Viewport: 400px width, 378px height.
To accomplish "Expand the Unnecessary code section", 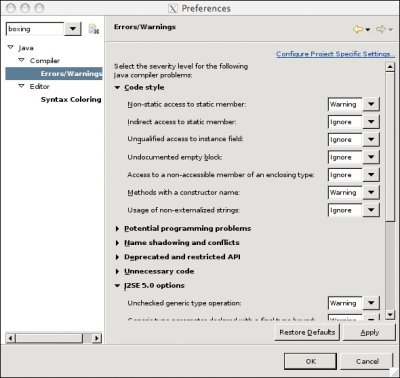I will pyautogui.click(x=117, y=272).
